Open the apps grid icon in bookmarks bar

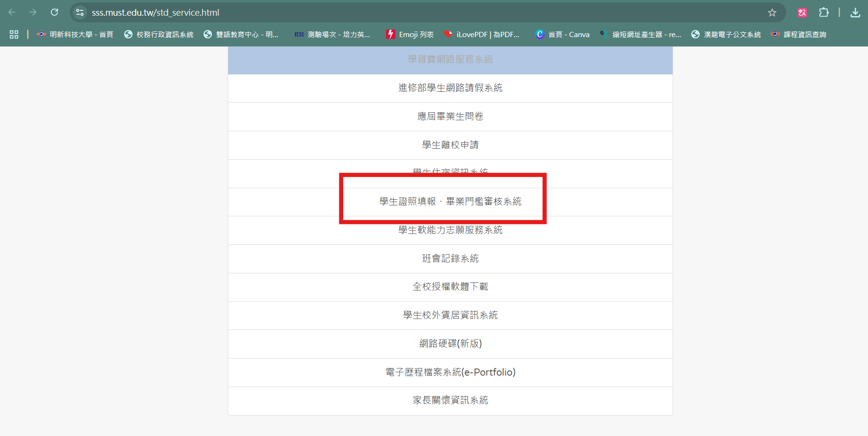14,34
